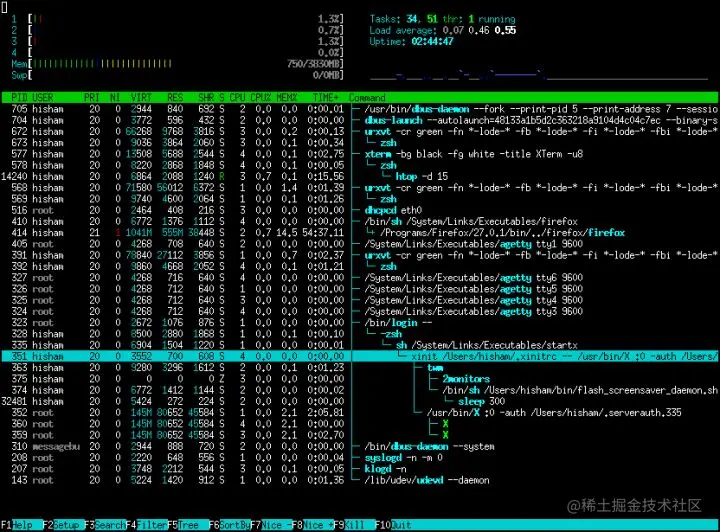
Task: Select the zsh process with PID 569
Action: [360, 199]
